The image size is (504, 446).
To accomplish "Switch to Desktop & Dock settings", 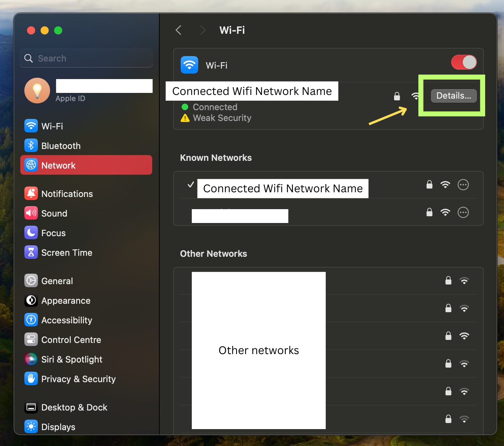I will point(31,407).
